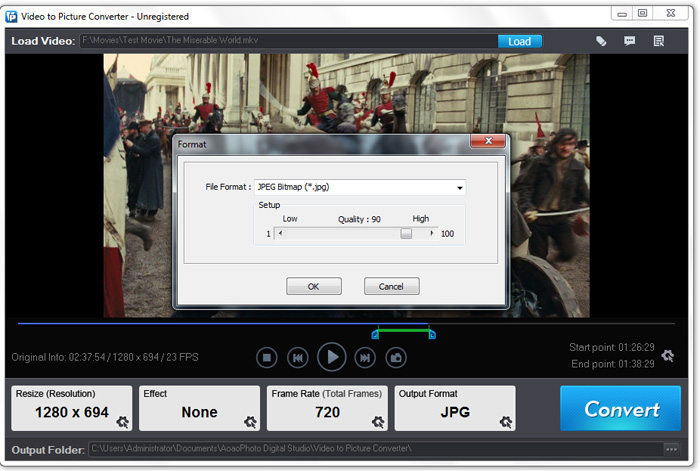Click the green selected range bar
Viewport: 700px width, 471px height.
pyautogui.click(x=404, y=331)
